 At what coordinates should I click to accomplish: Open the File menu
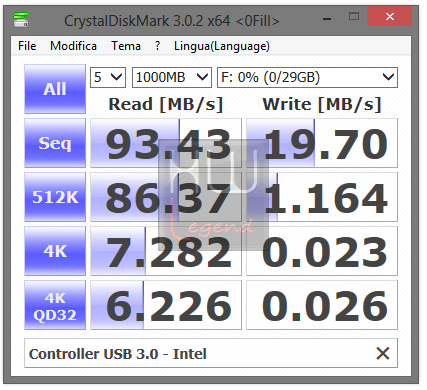point(27,46)
